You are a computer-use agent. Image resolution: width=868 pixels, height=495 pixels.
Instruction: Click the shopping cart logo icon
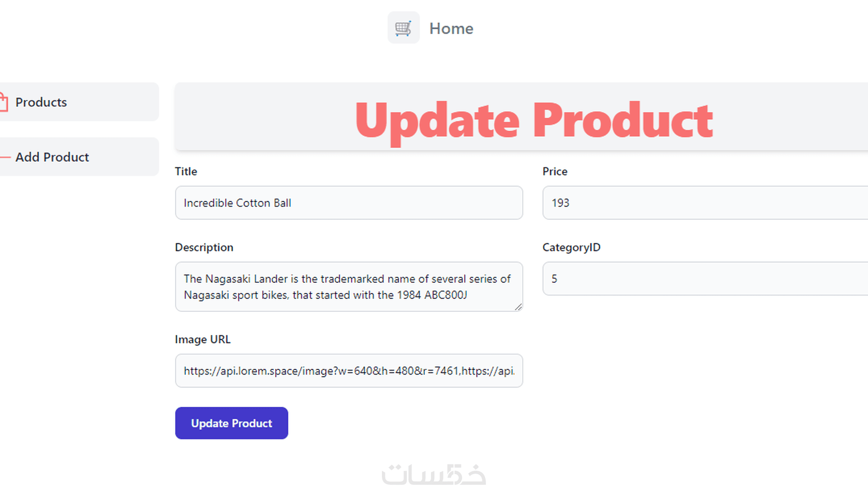(403, 28)
